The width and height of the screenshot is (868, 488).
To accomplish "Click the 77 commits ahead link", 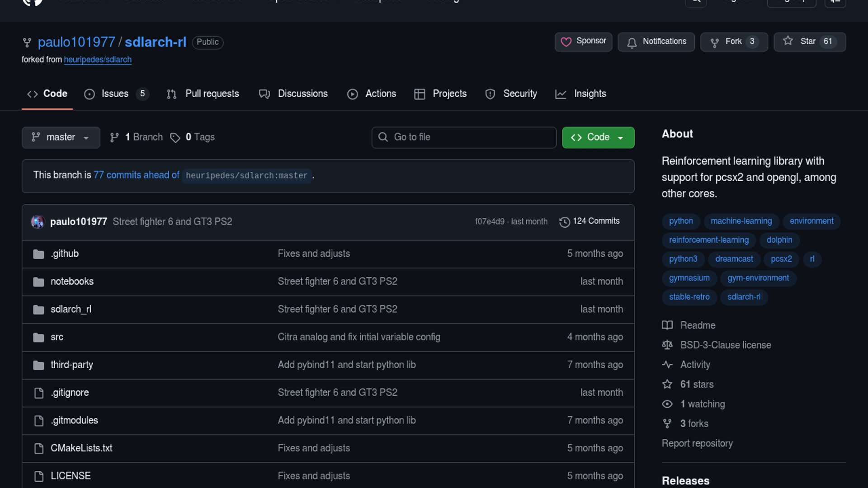I will pyautogui.click(x=136, y=175).
